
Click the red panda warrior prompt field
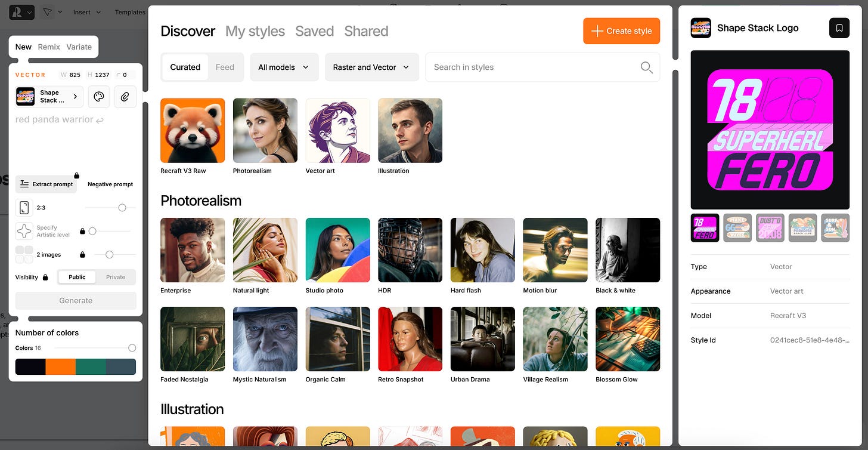pos(76,141)
